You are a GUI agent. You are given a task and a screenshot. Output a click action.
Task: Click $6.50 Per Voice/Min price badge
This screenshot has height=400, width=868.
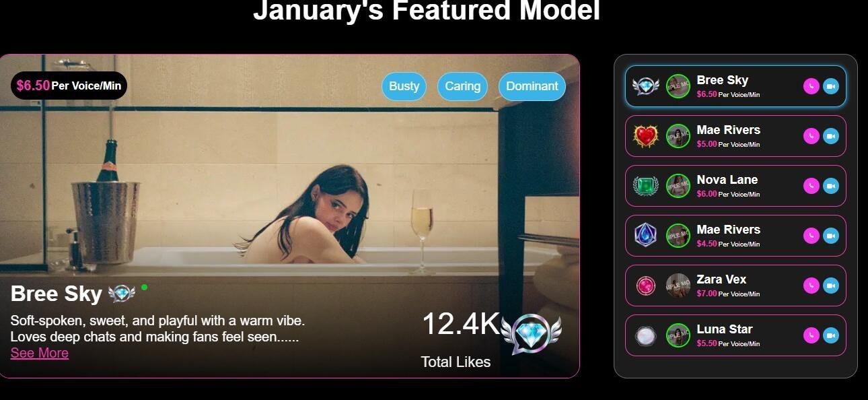click(69, 86)
